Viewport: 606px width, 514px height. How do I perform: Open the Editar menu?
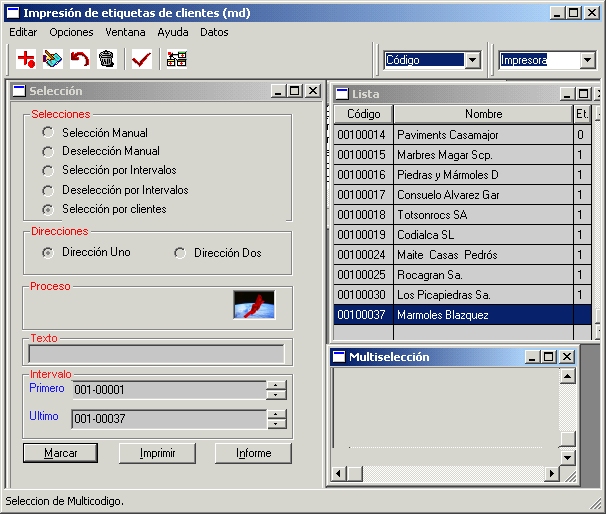coord(23,32)
